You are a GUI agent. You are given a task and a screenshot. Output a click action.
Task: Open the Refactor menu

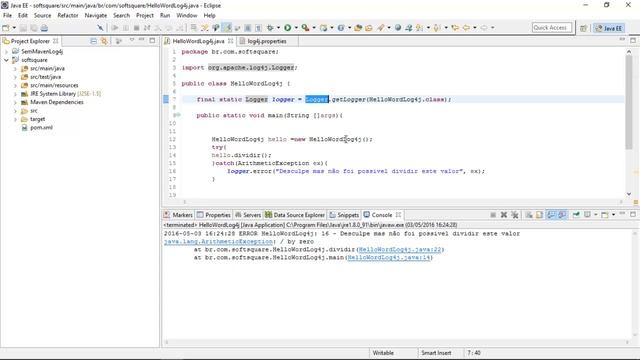[x=68, y=16]
